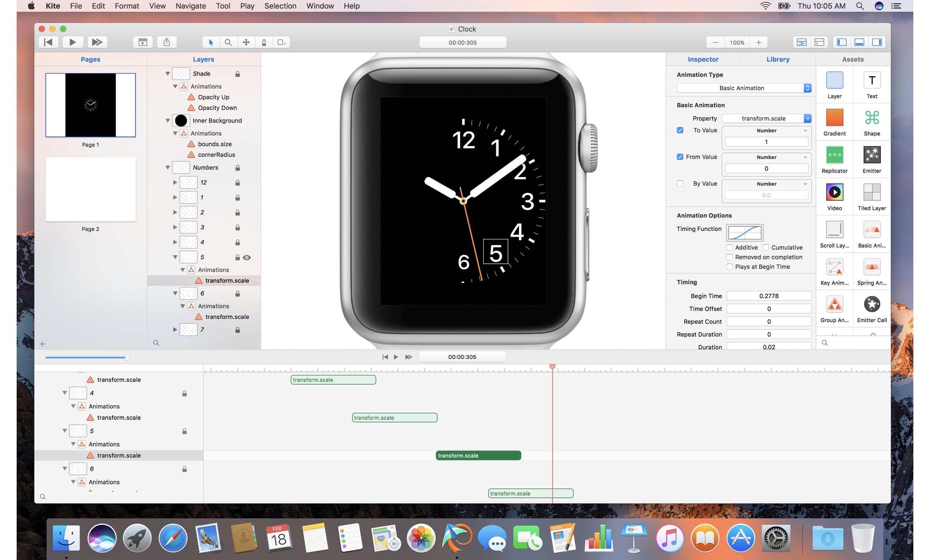This screenshot has height=560, width=930.
Task: Choose the Video asset icon
Action: pyautogui.click(x=834, y=192)
